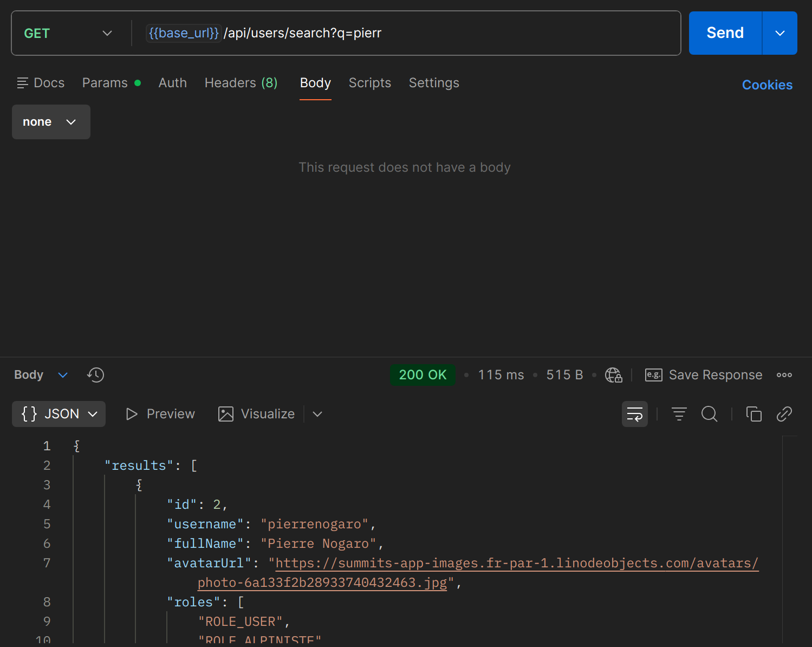Click the "results" key in line 2
The image size is (812, 647).
(x=139, y=465)
